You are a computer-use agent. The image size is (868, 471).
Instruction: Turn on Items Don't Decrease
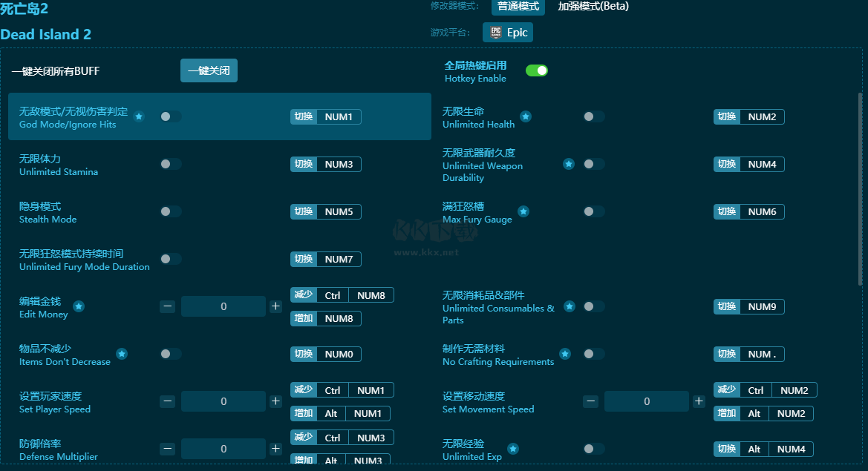[x=171, y=354]
